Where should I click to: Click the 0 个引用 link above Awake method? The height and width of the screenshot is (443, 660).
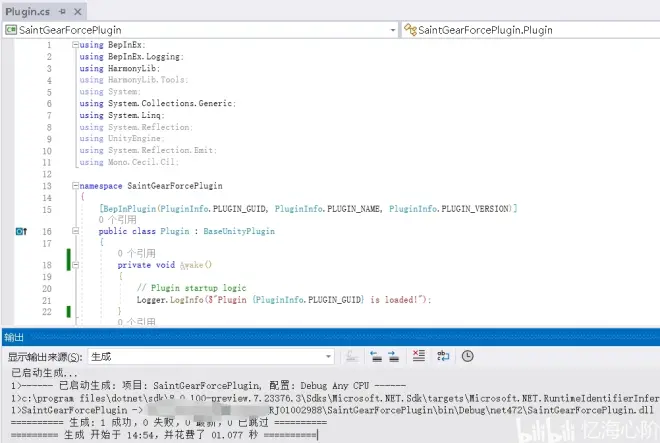(136, 254)
